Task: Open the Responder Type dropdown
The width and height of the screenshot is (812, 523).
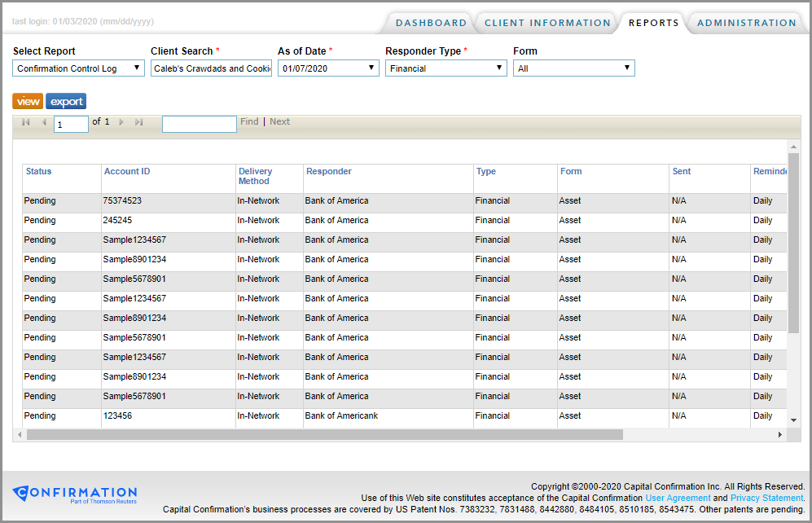Action: (x=446, y=68)
